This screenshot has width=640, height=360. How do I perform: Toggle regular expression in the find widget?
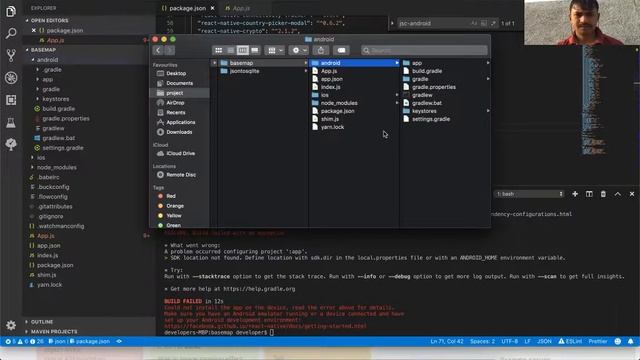pos(493,23)
